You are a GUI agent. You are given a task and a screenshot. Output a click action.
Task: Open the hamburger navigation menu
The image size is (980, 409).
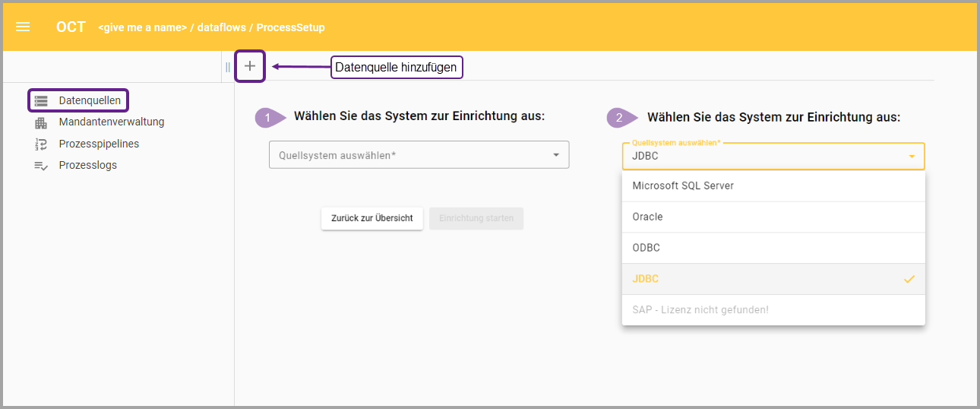pos(23,27)
